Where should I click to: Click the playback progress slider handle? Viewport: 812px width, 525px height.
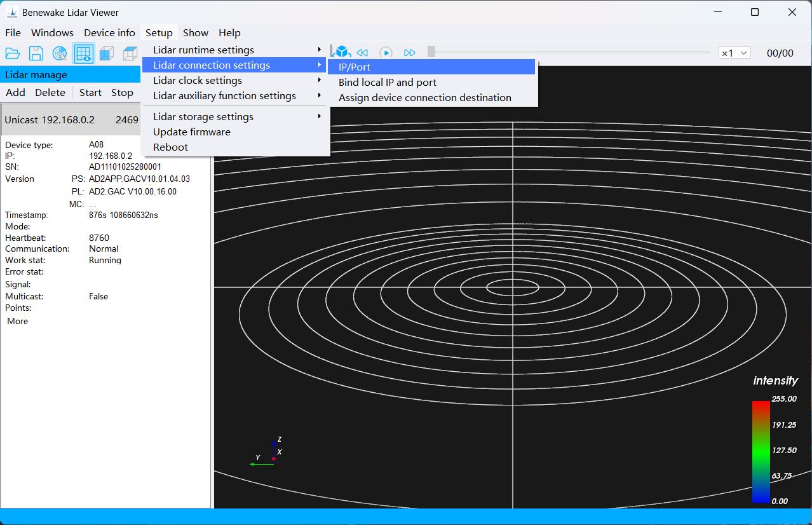(x=431, y=52)
